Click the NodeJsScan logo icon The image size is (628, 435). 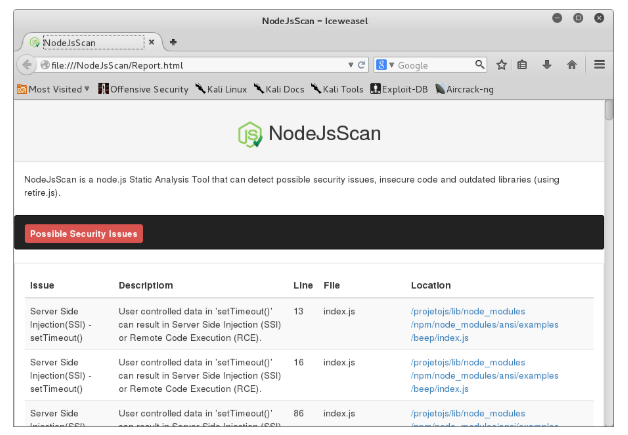(250, 135)
